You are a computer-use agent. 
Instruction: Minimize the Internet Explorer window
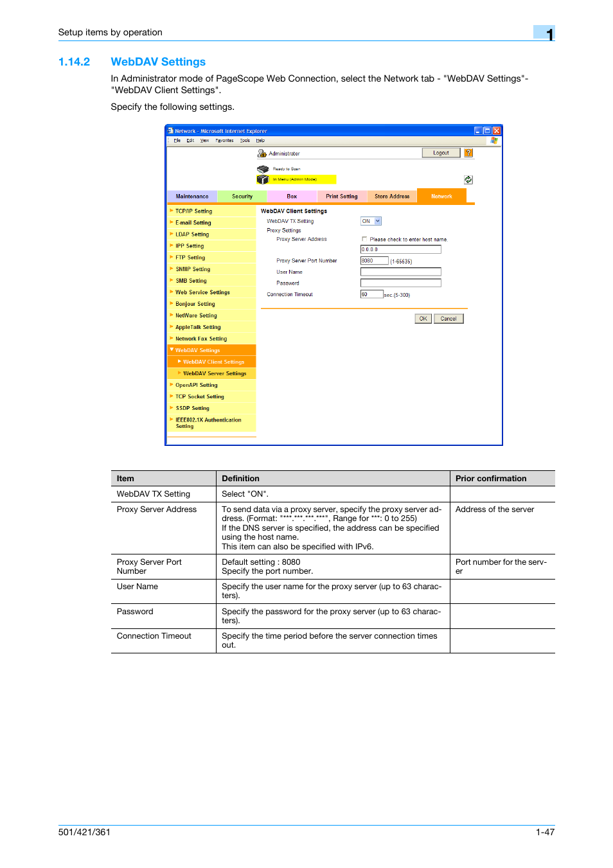478,130
